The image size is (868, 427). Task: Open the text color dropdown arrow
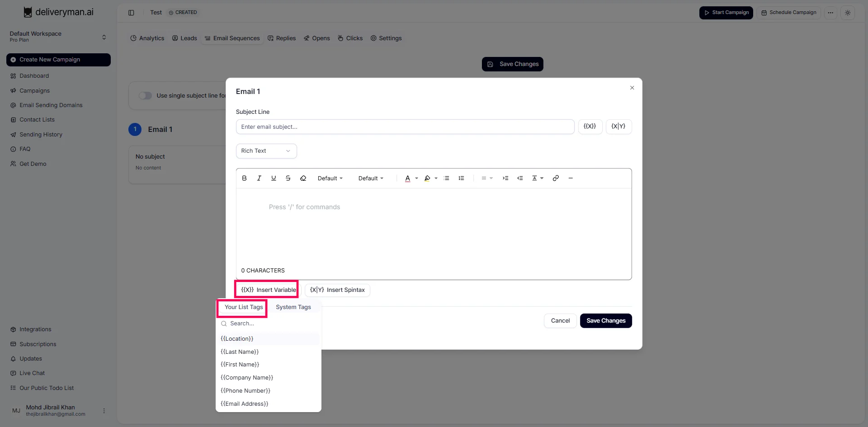416,178
